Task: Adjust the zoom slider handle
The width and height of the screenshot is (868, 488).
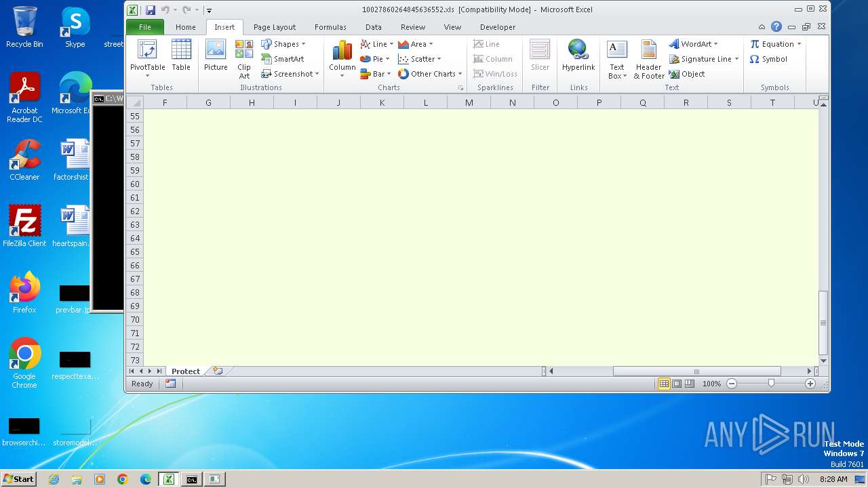Action: [771, 384]
